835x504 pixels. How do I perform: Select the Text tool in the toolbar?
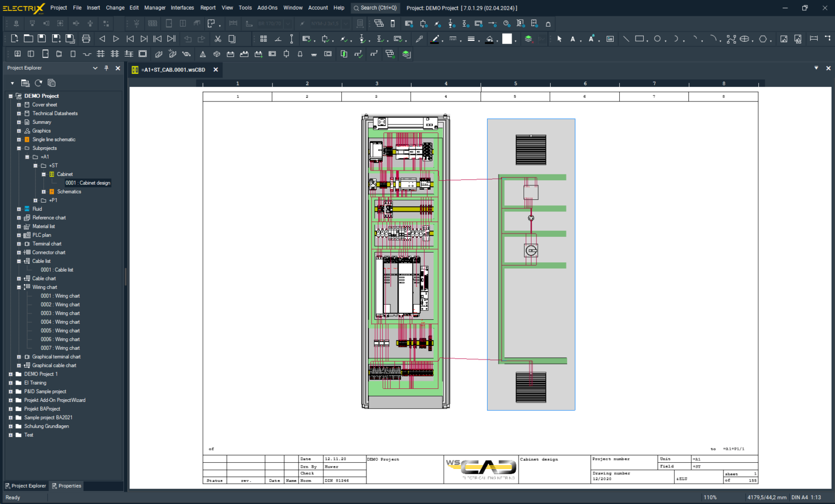(x=572, y=39)
